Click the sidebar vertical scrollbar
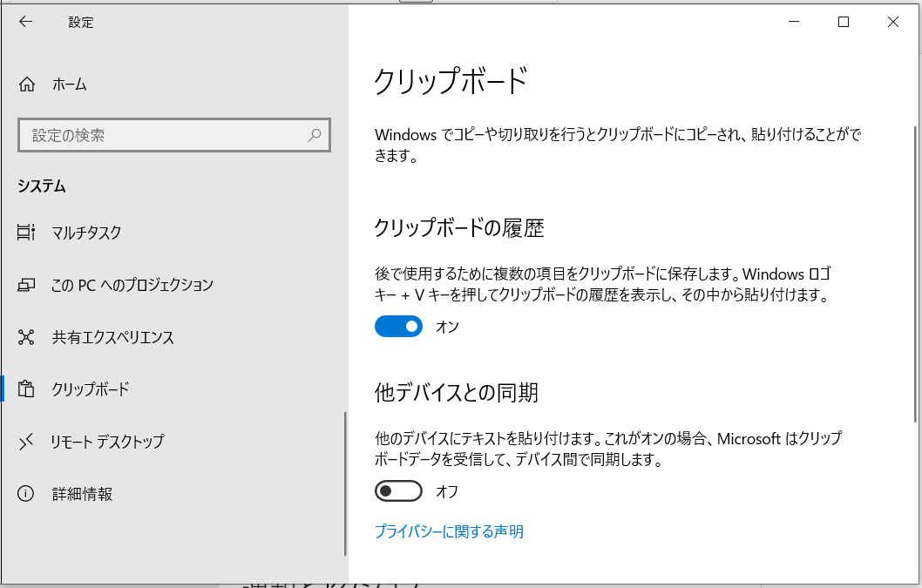This screenshot has height=588, width=922. point(346,483)
